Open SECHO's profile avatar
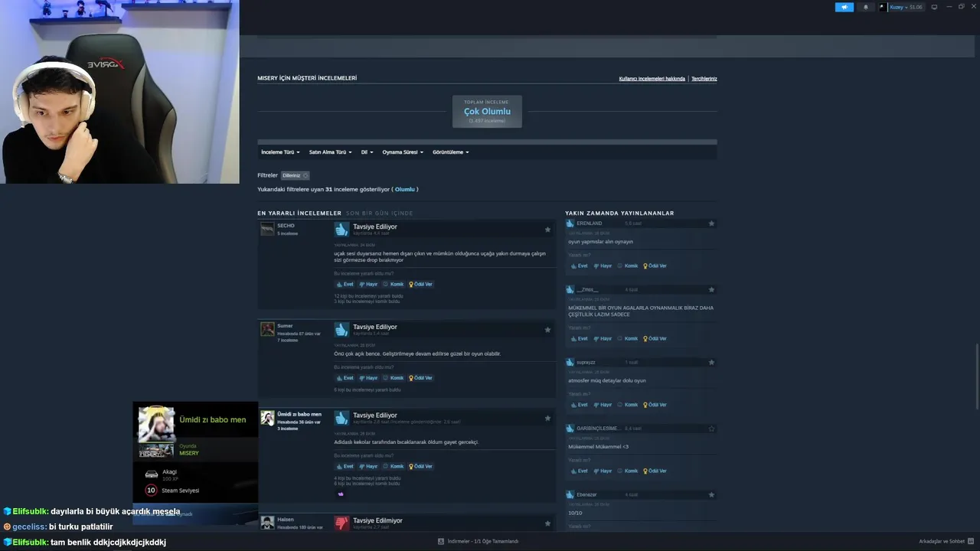This screenshot has width=980, height=551. [x=267, y=229]
